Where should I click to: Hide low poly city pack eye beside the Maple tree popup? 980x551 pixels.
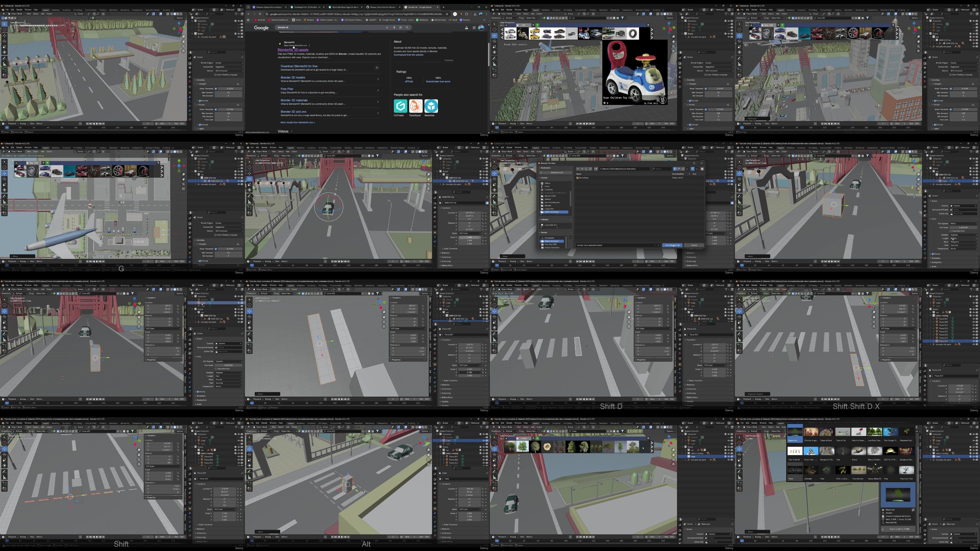coord(974,460)
